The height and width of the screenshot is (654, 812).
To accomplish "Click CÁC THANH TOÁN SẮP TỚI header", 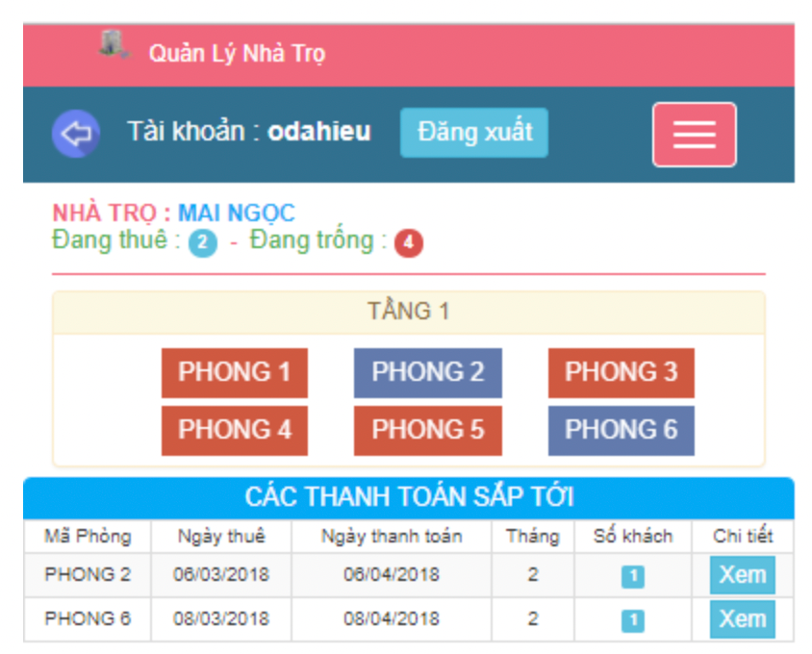I will pos(409,497).
